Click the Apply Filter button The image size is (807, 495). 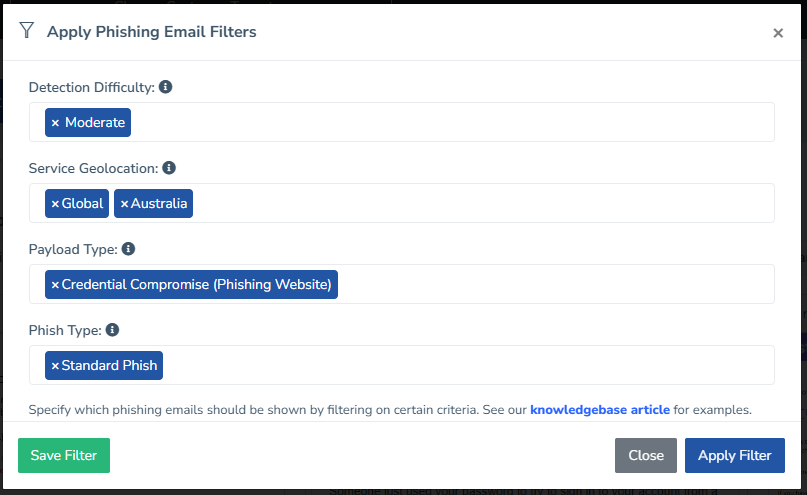tap(734, 455)
